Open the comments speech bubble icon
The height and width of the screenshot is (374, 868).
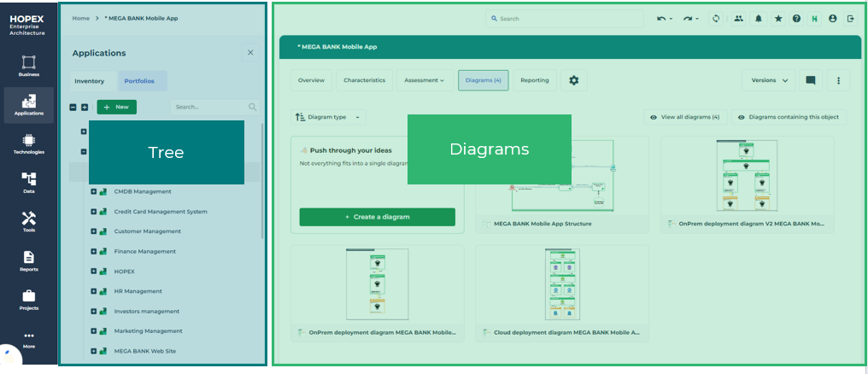(810, 80)
